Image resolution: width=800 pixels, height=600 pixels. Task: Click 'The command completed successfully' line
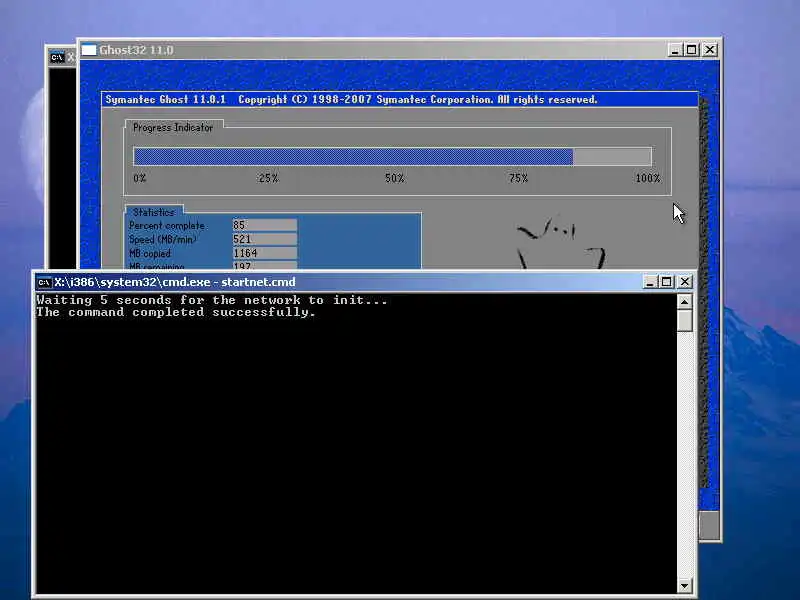click(x=176, y=312)
